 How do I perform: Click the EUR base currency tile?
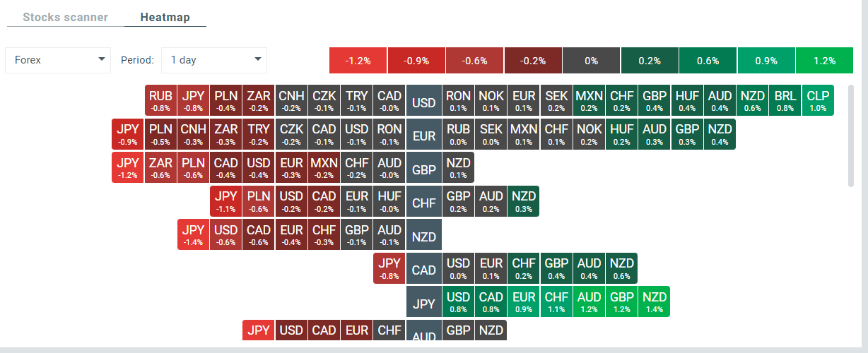point(424,136)
